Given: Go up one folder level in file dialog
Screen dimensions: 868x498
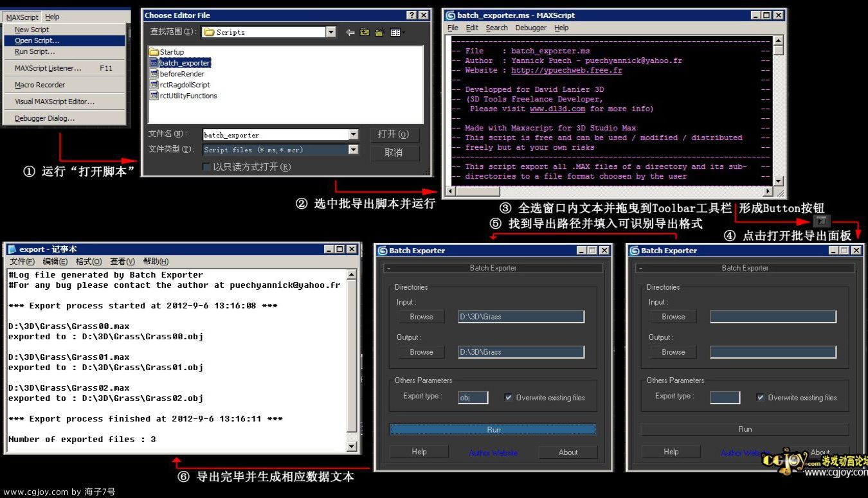Looking at the screenshot, I should tap(365, 32).
